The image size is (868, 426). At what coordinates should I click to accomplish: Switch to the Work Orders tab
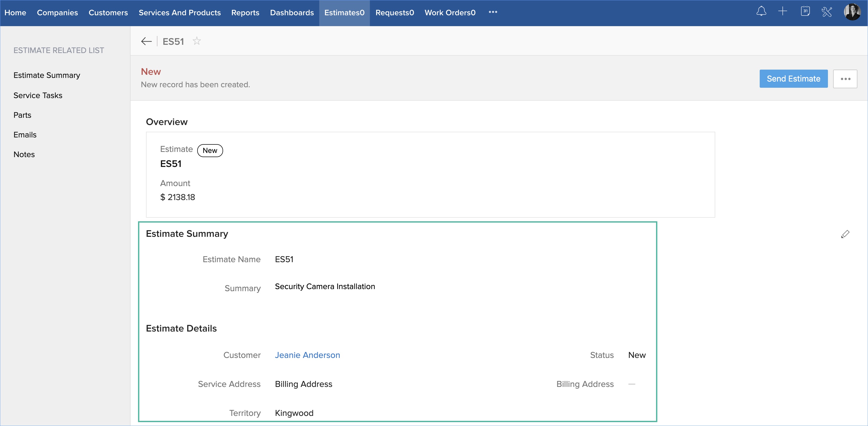pos(450,13)
